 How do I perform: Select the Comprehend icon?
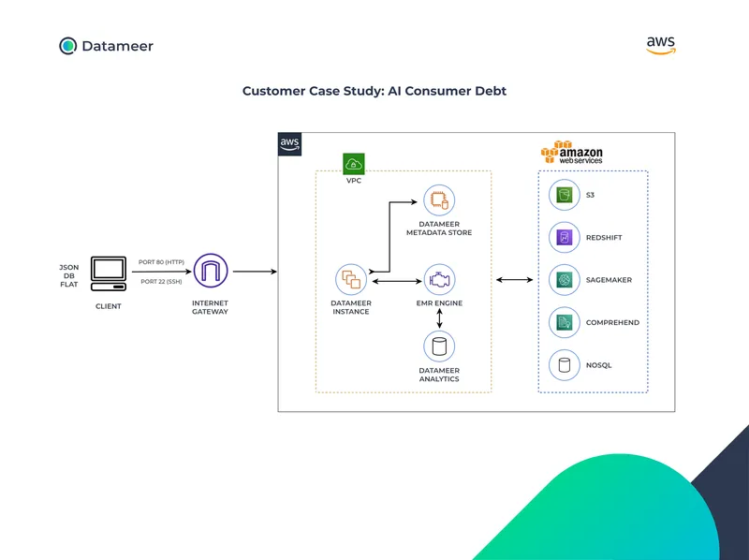[x=565, y=322]
